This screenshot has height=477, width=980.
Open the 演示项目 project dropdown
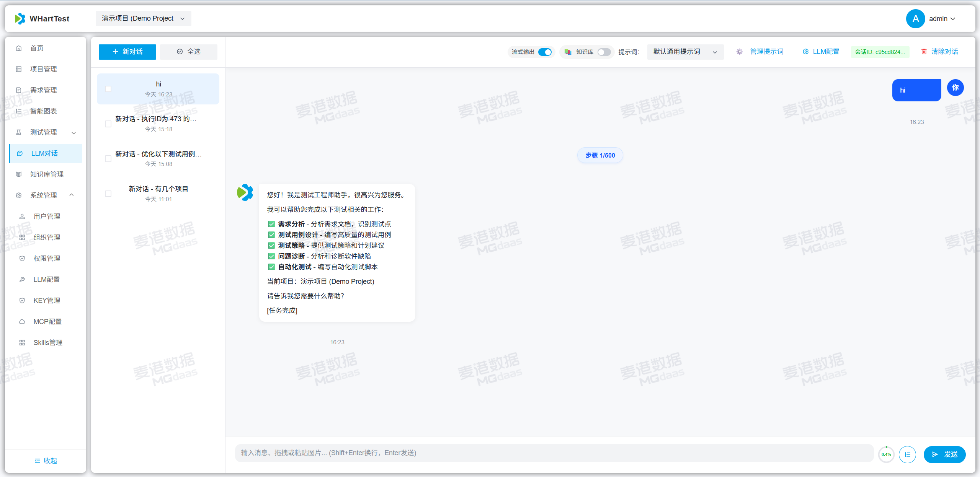pyautogui.click(x=143, y=18)
